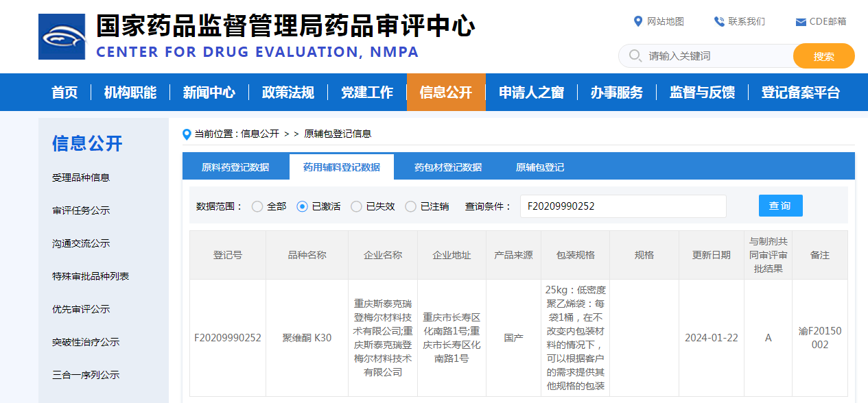Screen dimensions: 868x403
Task: Click the current location pin icon
Action: pos(187,134)
